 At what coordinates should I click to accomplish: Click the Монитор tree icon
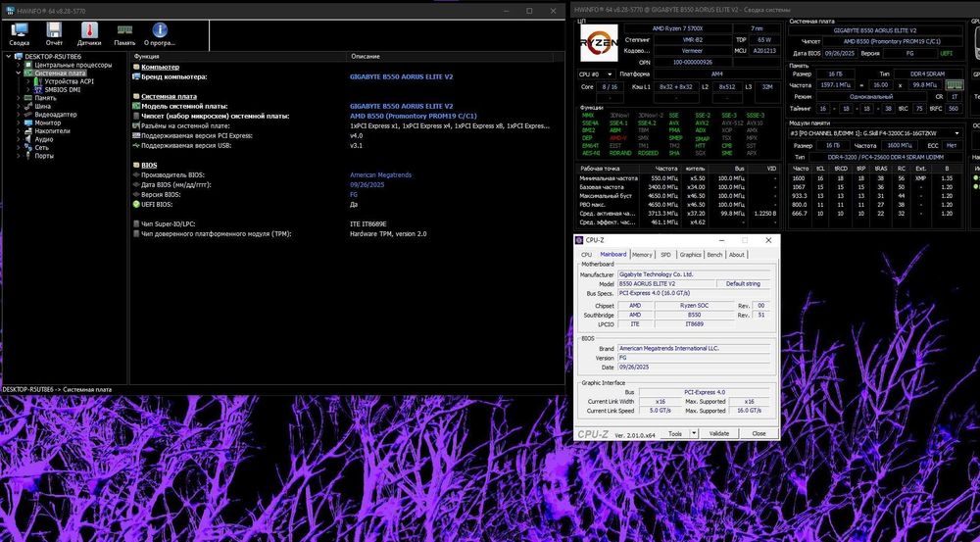(x=28, y=123)
